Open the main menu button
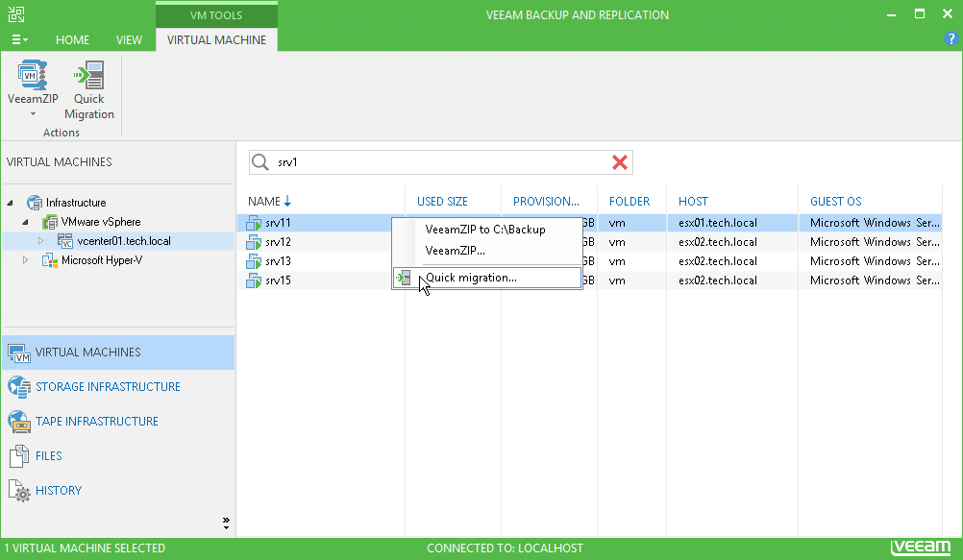The width and height of the screenshot is (963, 560). [19, 39]
